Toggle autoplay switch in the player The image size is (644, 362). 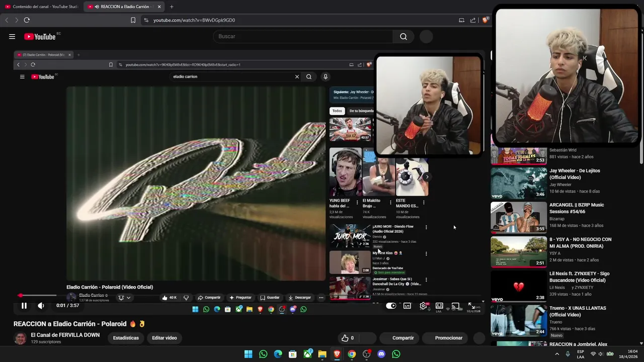391,306
